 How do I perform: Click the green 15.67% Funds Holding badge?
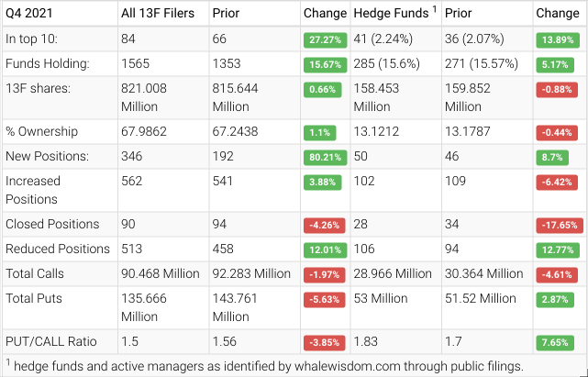(x=324, y=66)
